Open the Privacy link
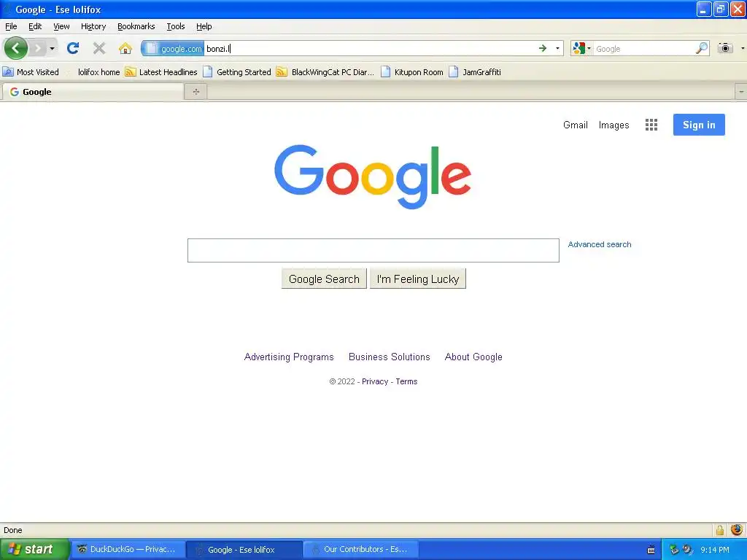Viewport: 747px width, 560px height. tap(375, 381)
